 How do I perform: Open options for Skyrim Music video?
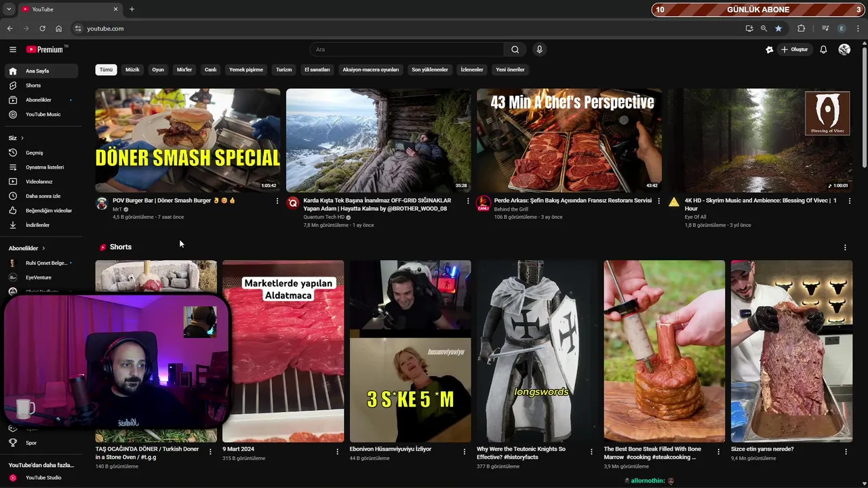click(849, 201)
